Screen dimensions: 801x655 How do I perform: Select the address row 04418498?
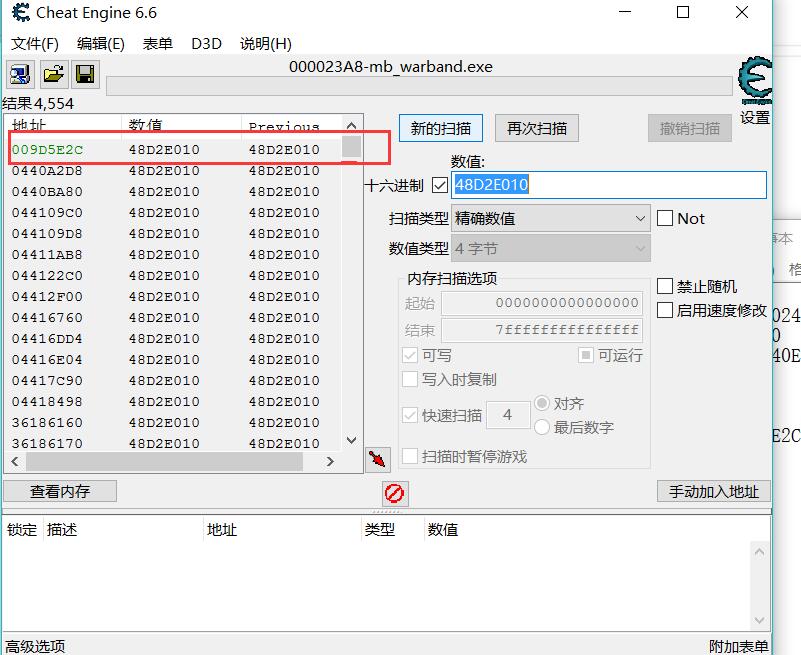(174, 402)
